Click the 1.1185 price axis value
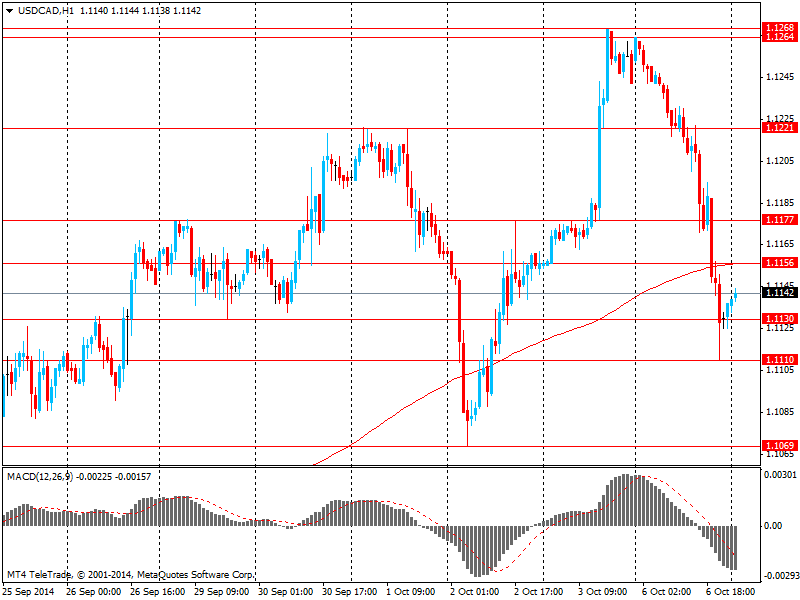 coord(781,203)
